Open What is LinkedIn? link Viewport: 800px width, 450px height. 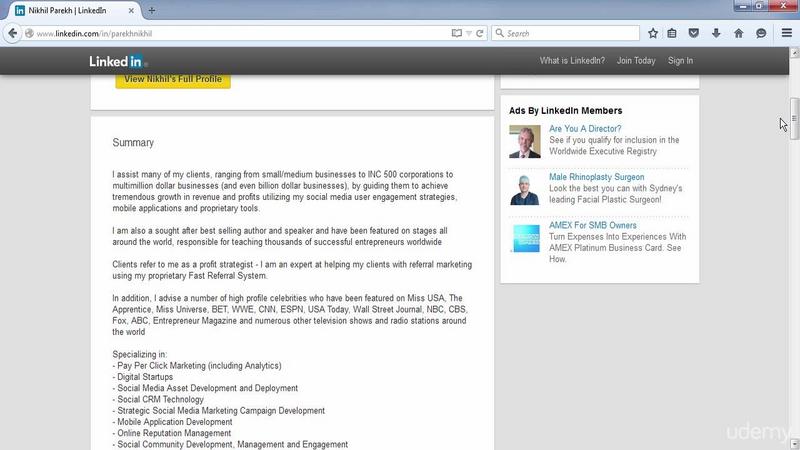pos(572,61)
